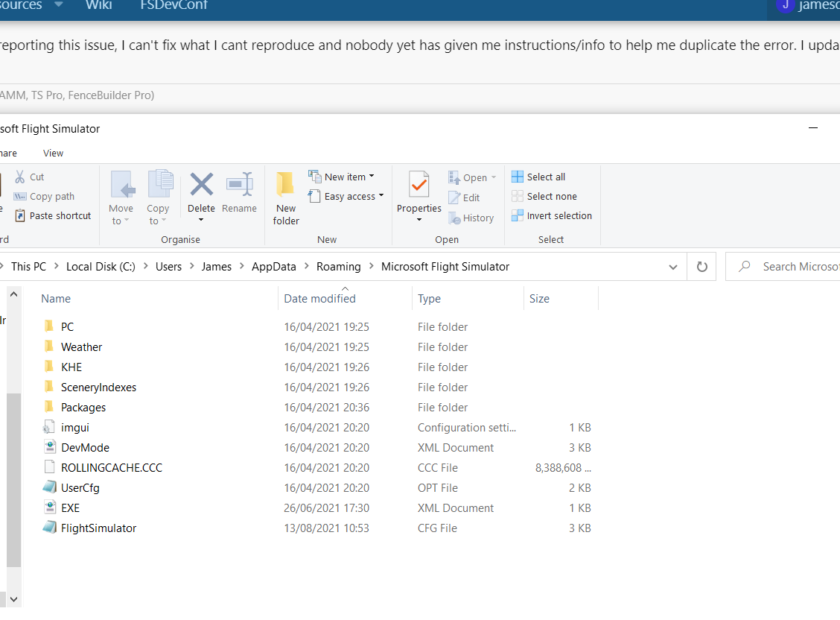Click the Roaming breadcrumb

[x=339, y=267]
